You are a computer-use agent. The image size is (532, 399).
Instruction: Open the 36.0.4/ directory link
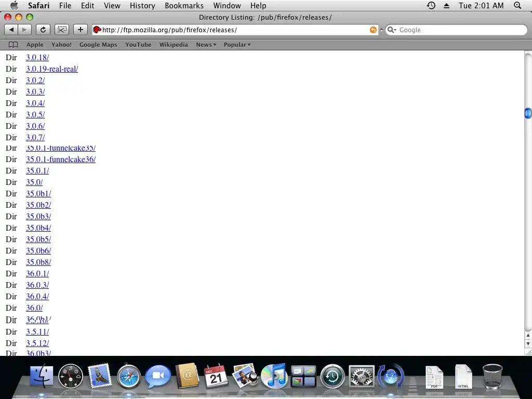click(37, 297)
